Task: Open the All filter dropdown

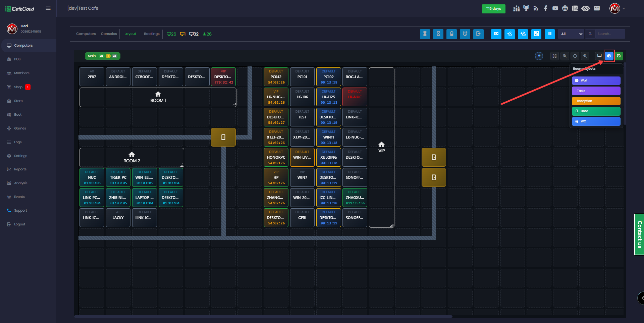Action: [x=571, y=34]
